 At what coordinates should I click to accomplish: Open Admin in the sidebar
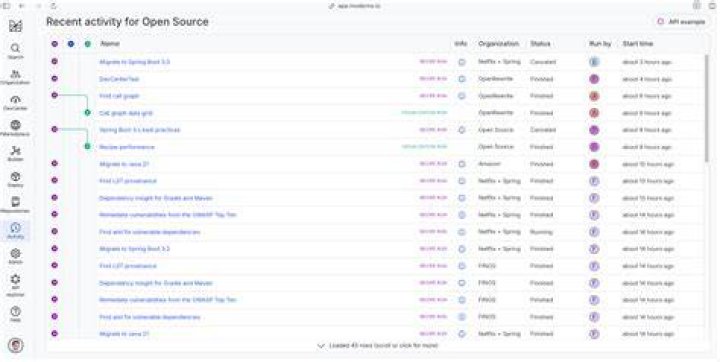15,256
